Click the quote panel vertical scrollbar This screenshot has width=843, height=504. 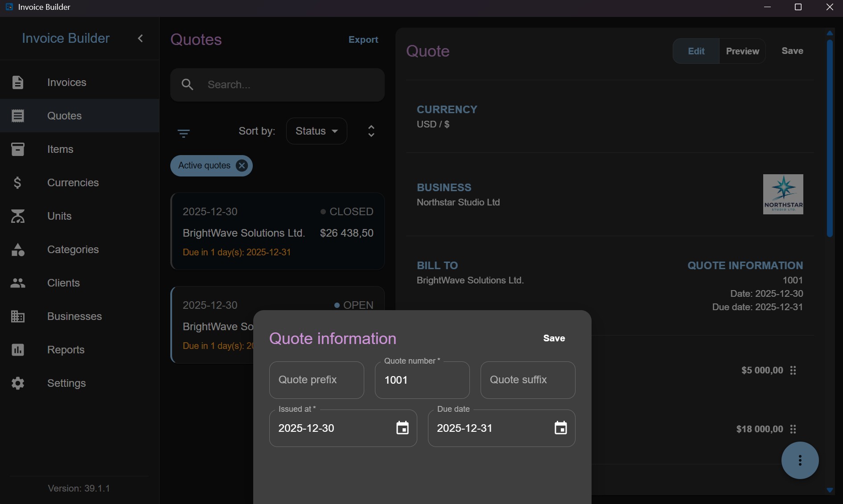830,139
